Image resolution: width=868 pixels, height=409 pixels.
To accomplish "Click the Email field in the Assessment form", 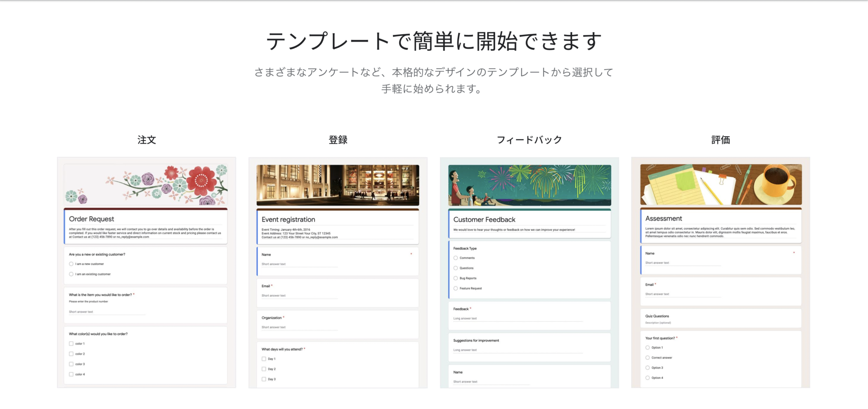I will (682, 294).
